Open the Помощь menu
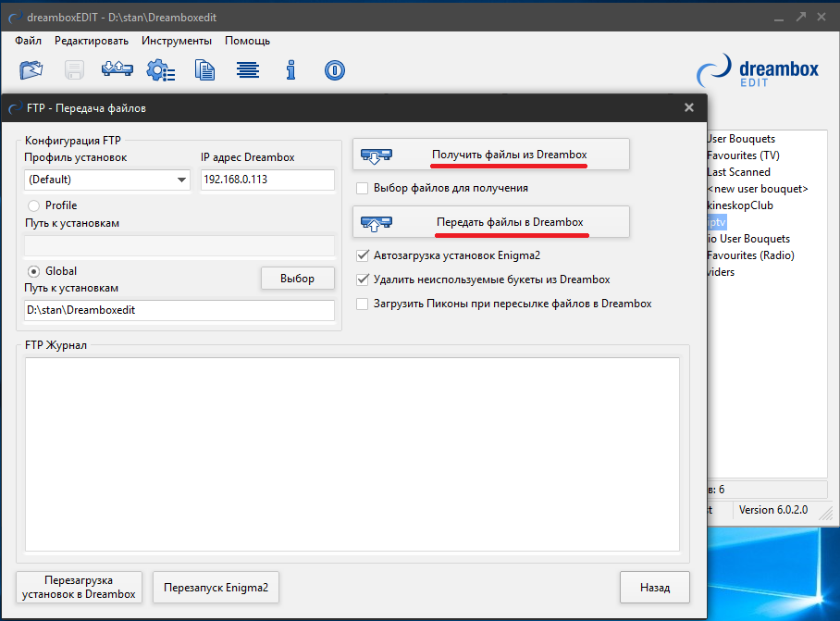The width and height of the screenshot is (840, 621). point(248,41)
